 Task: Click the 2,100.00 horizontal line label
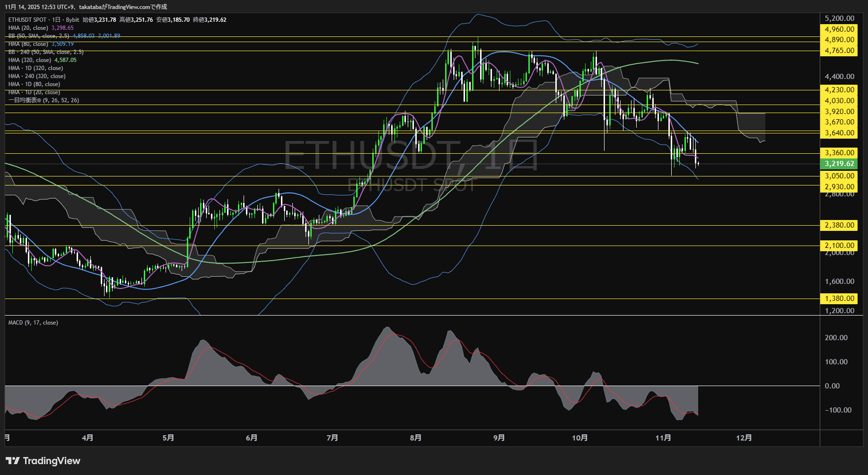coord(839,246)
